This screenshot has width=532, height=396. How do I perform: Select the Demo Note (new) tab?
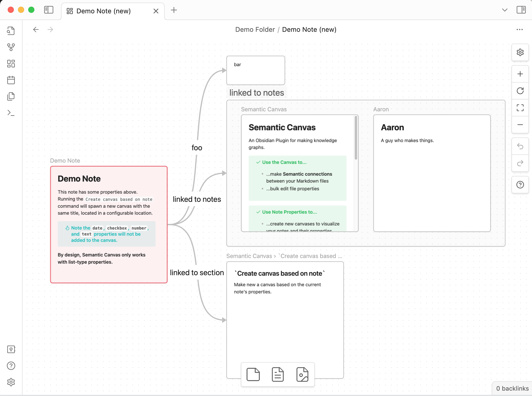coord(104,11)
